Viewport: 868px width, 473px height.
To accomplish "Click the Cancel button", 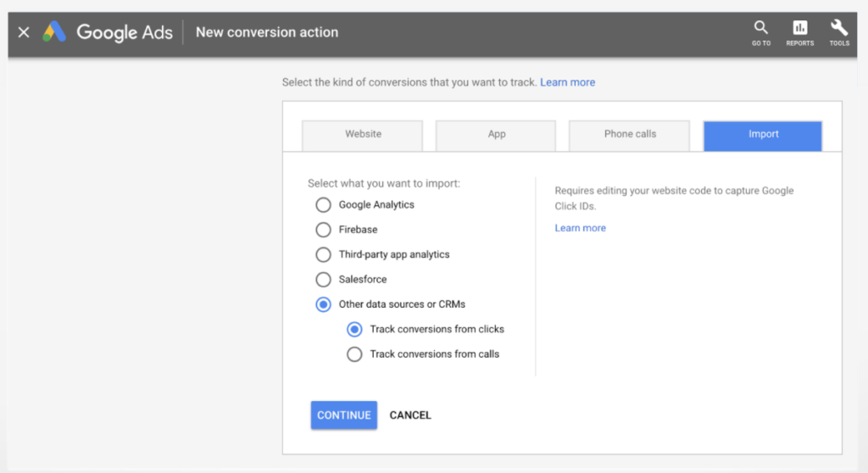I will pyautogui.click(x=410, y=415).
